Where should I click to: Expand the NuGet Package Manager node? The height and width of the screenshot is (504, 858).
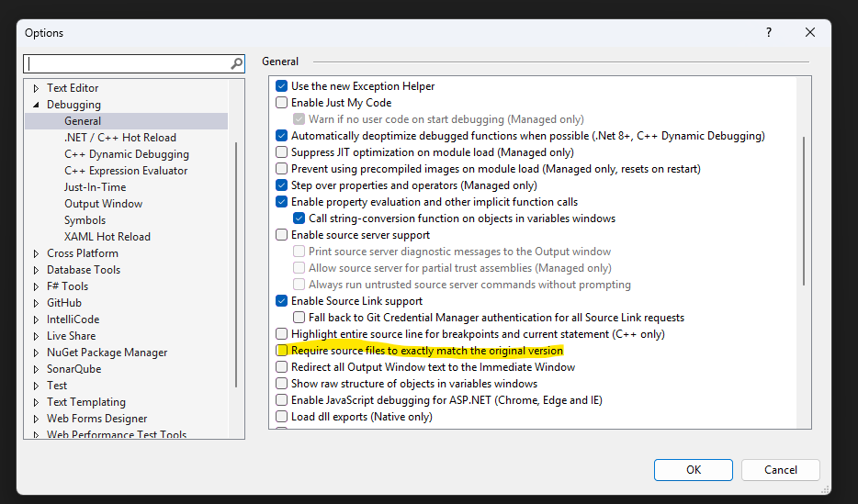[x=37, y=353]
